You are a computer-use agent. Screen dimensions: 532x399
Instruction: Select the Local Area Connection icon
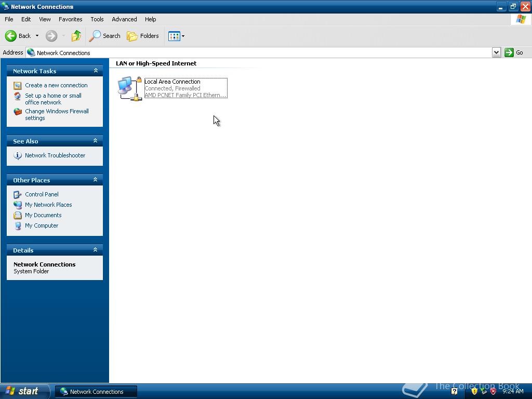pyautogui.click(x=129, y=88)
